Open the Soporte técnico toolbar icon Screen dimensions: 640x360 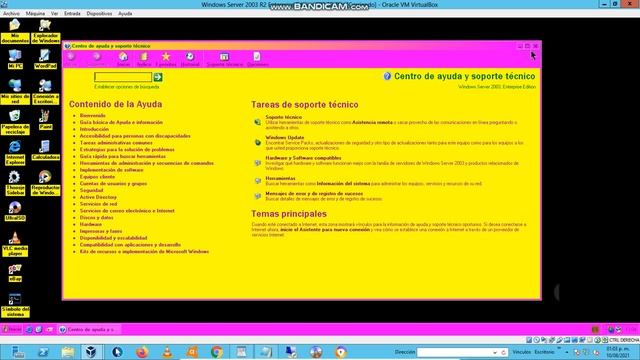[x=224, y=59]
